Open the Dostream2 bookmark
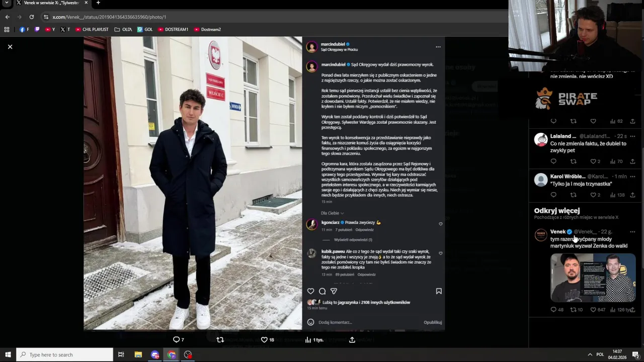The image size is (644, 362). (207, 30)
